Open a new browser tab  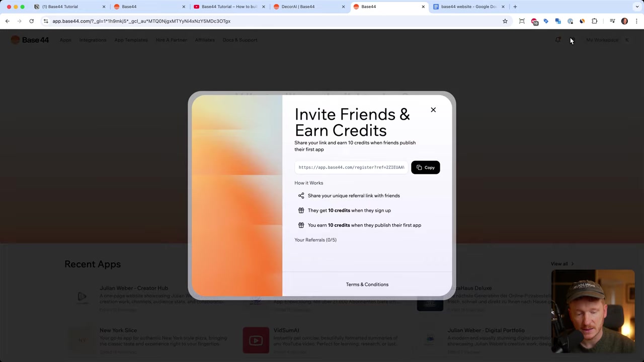(x=515, y=7)
